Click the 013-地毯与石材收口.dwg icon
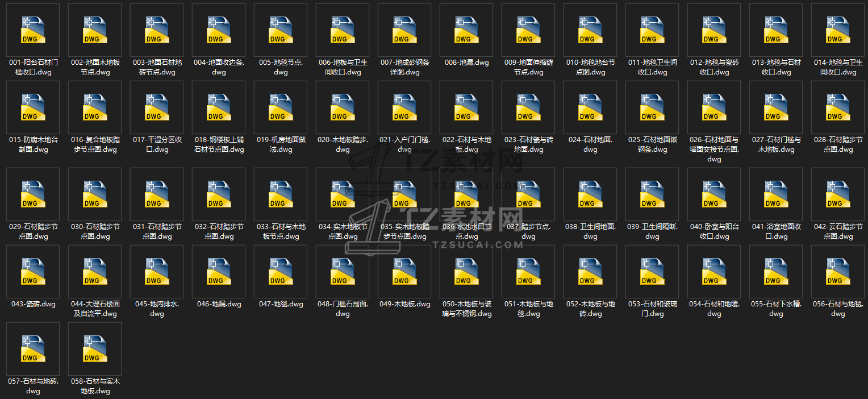The width and height of the screenshot is (868, 399). pos(776,30)
